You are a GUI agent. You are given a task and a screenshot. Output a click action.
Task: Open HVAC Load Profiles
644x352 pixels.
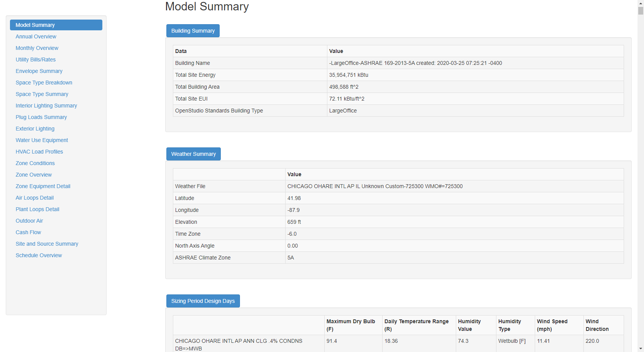coord(39,152)
